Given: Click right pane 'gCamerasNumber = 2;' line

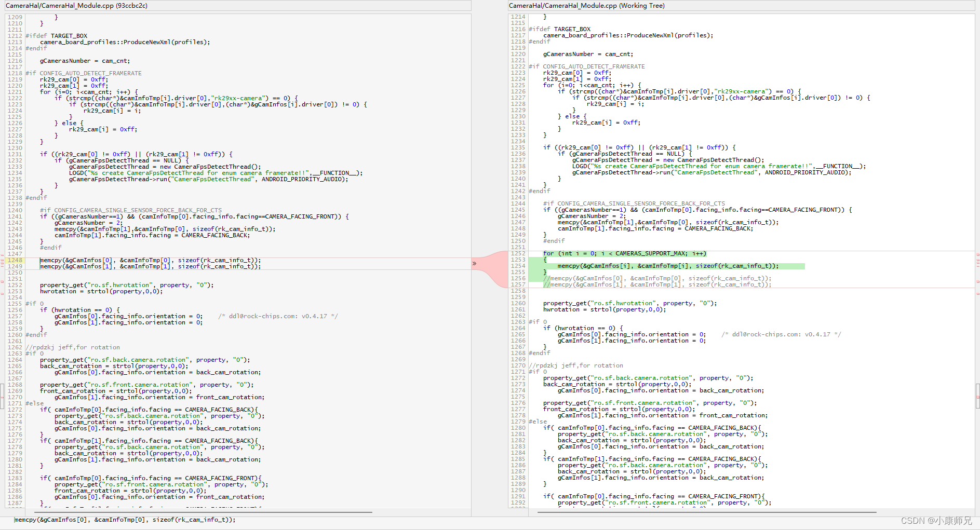Looking at the screenshot, I should (592, 216).
